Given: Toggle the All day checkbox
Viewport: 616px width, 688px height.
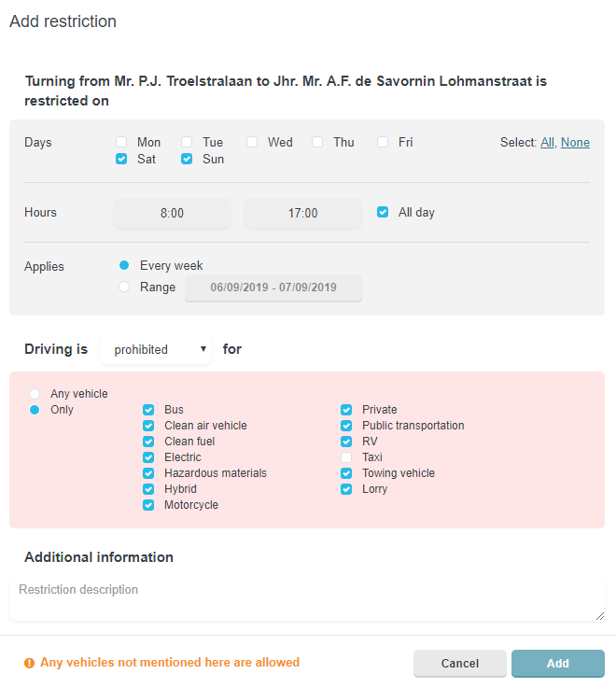Looking at the screenshot, I should (x=383, y=213).
